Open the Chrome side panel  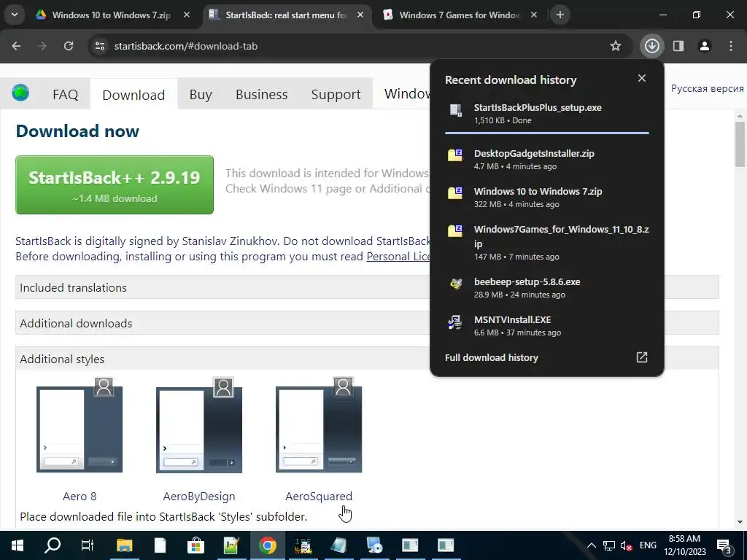coord(678,46)
